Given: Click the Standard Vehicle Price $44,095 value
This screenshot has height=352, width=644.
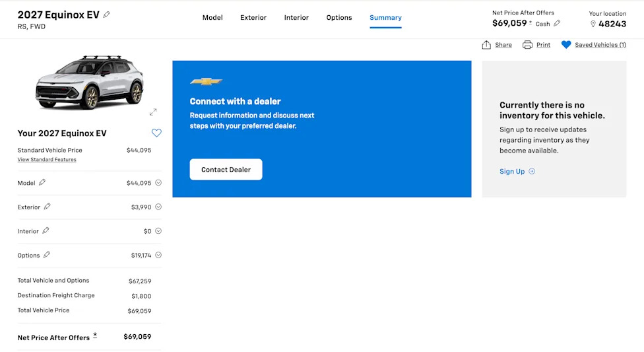Looking at the screenshot, I should pyautogui.click(x=139, y=150).
